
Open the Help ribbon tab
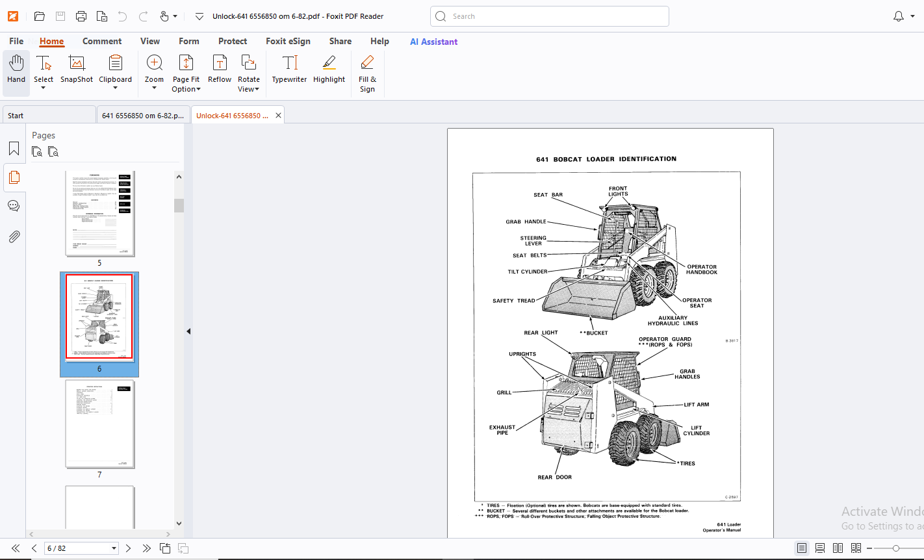tap(379, 41)
